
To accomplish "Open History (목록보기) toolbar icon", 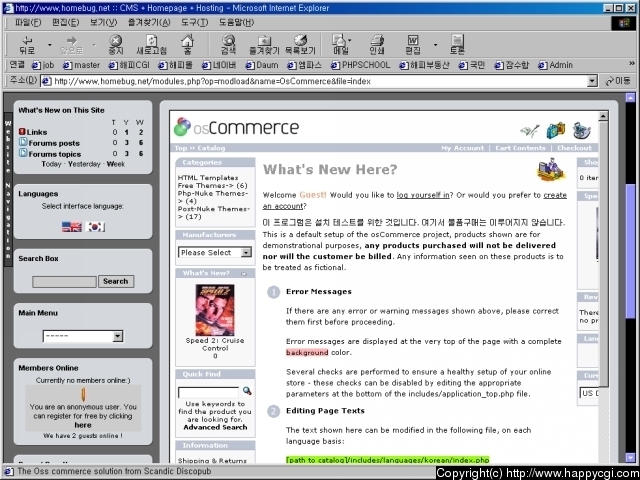I will (300, 44).
